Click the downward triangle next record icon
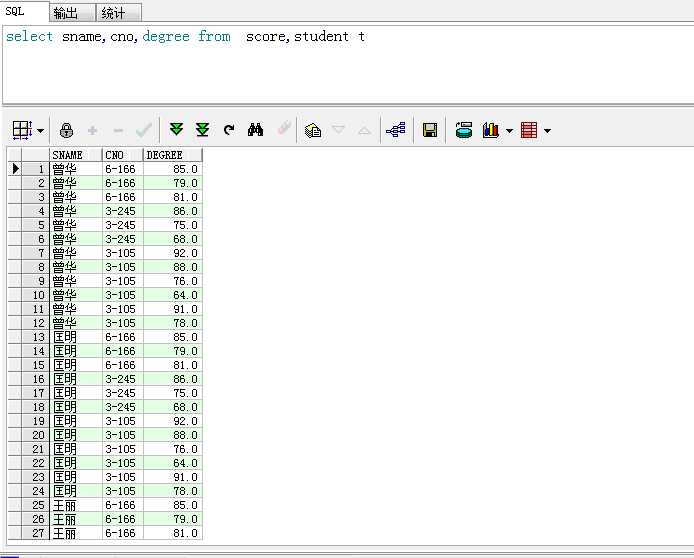The image size is (694, 558). pos(338,130)
